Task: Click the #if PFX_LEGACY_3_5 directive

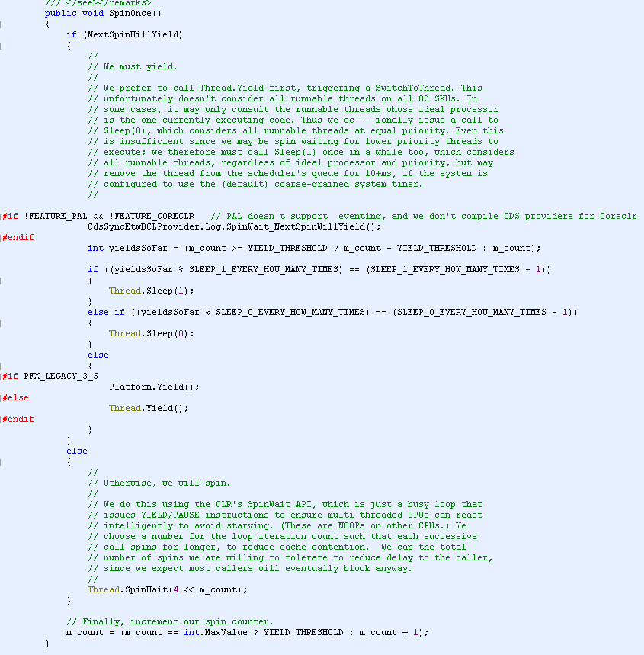Action: click(50, 377)
